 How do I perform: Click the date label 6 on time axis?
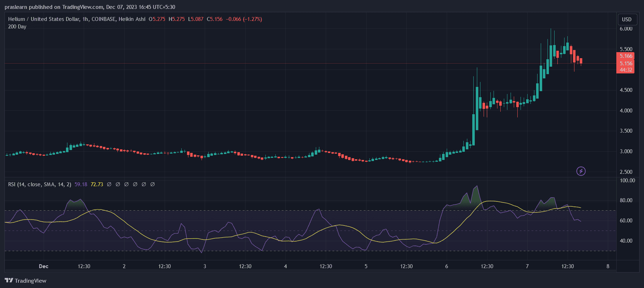pos(446,266)
